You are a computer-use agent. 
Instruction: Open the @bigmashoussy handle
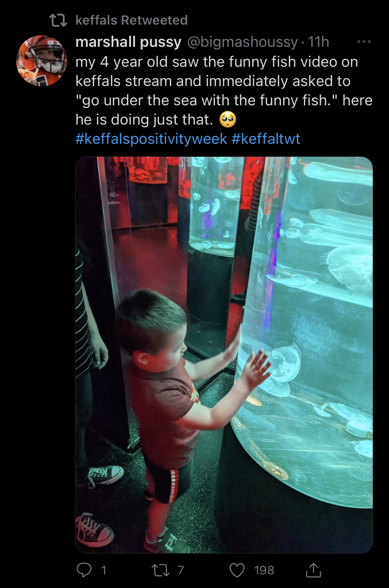point(242,42)
